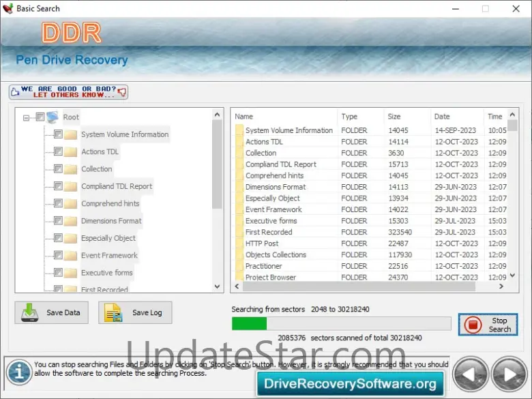Click Event Framework folder icon in tree
Image resolution: width=532 pixels, height=399 pixels.
click(x=70, y=256)
